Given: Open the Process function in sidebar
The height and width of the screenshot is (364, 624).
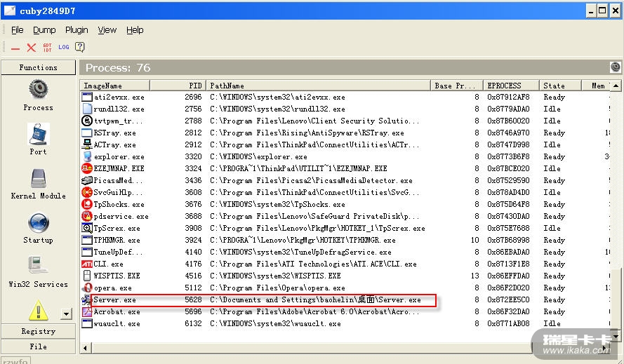Looking at the screenshot, I should [x=38, y=90].
